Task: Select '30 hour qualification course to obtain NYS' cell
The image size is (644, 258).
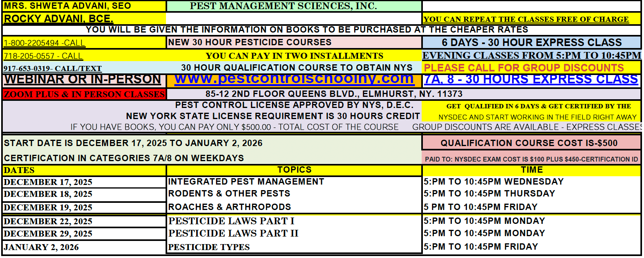Action: [x=297, y=68]
